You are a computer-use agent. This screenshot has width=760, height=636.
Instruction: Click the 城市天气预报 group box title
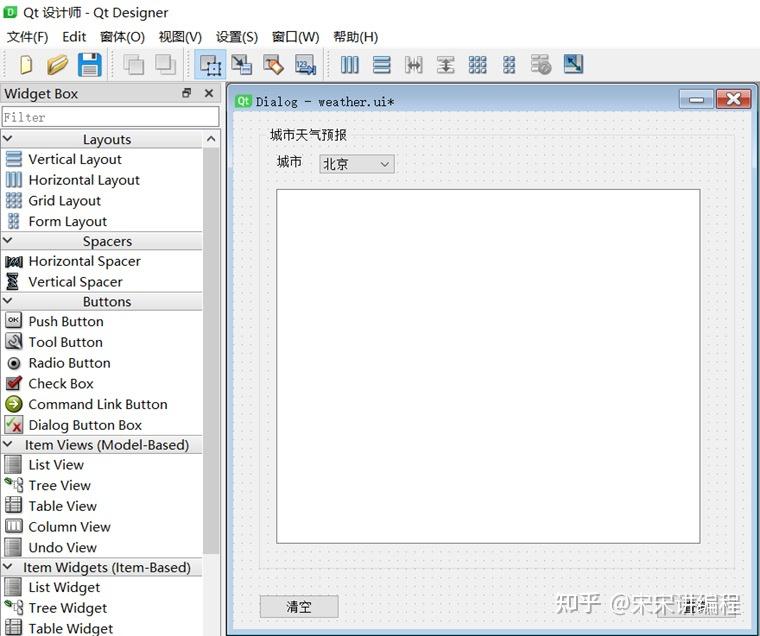(308, 135)
